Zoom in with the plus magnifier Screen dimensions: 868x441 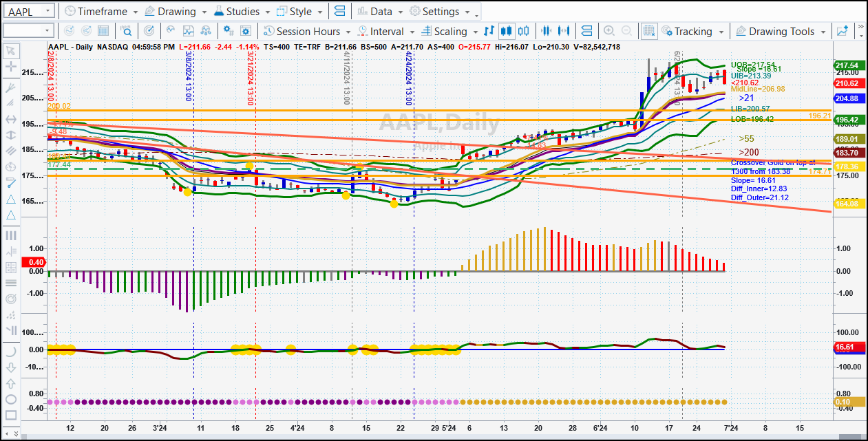(609, 31)
